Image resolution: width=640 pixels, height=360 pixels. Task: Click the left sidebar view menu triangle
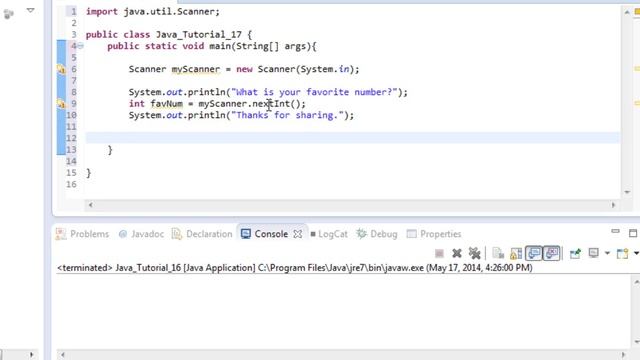[31, 10]
